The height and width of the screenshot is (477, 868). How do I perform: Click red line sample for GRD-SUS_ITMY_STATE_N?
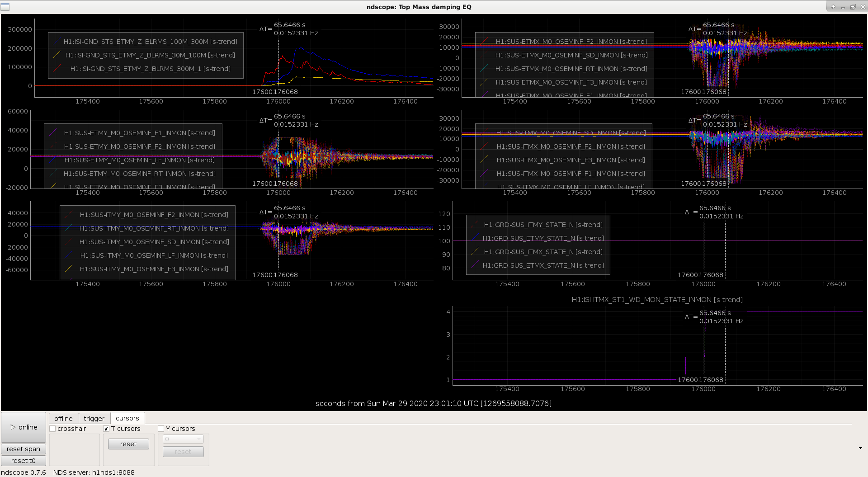[x=475, y=225]
